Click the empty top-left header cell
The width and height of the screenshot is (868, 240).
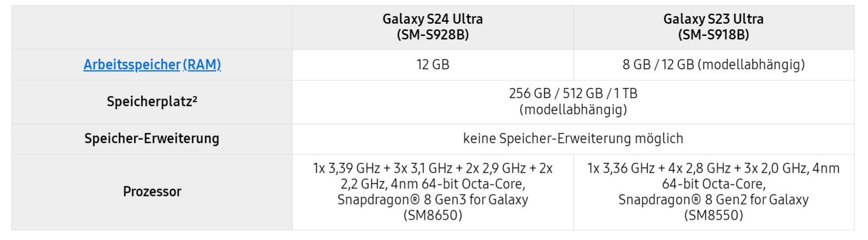(x=152, y=28)
